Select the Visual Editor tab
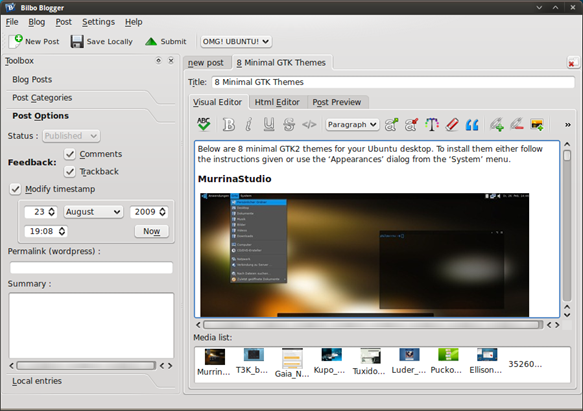Image resolution: width=583 pixels, height=411 pixels. pos(218,102)
